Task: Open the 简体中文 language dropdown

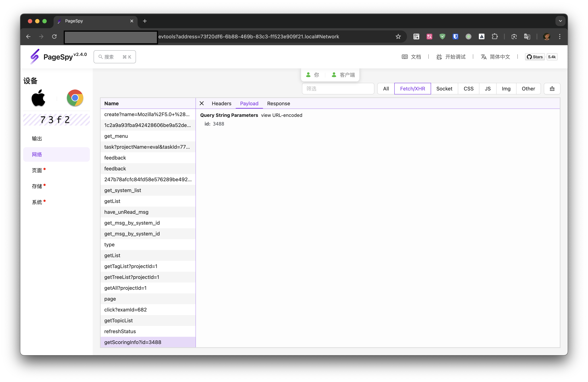Action: pos(495,57)
